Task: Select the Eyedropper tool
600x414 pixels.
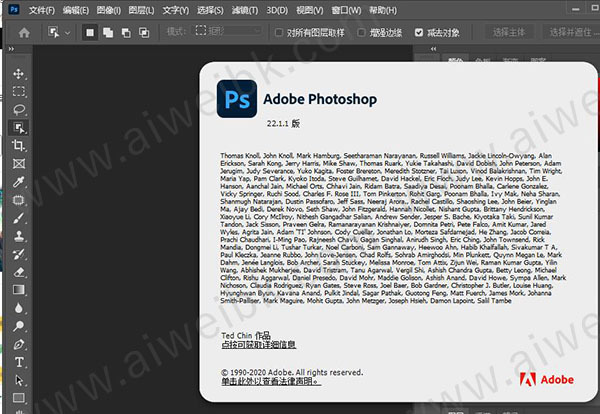Action: (x=18, y=182)
